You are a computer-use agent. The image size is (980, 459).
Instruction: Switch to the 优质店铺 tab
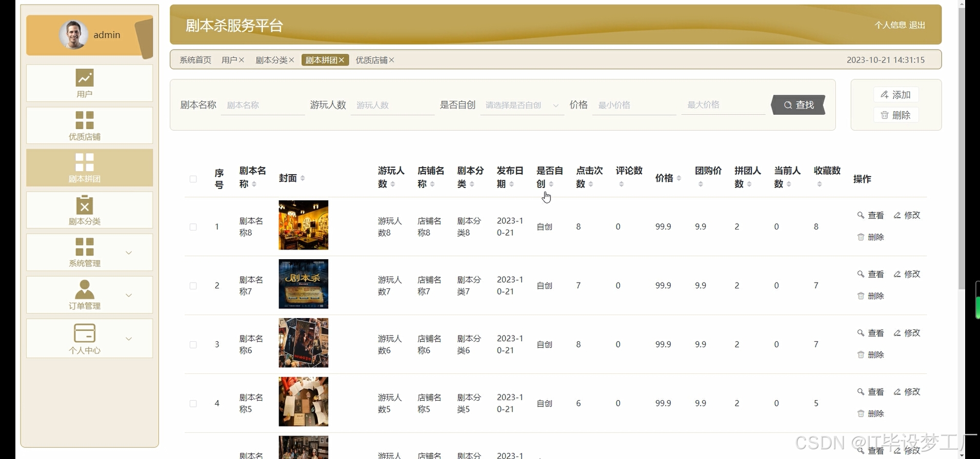(x=371, y=60)
